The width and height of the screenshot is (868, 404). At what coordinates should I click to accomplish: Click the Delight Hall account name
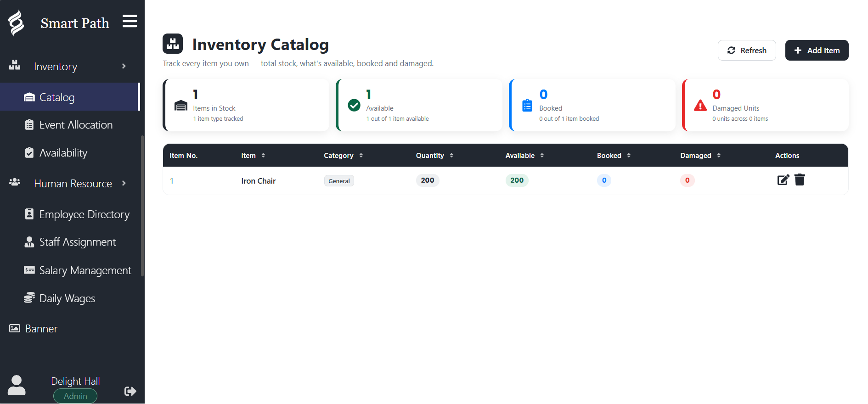75,381
